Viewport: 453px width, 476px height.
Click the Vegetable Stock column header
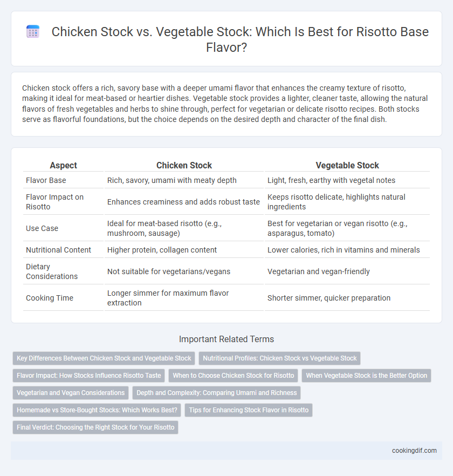click(x=347, y=166)
